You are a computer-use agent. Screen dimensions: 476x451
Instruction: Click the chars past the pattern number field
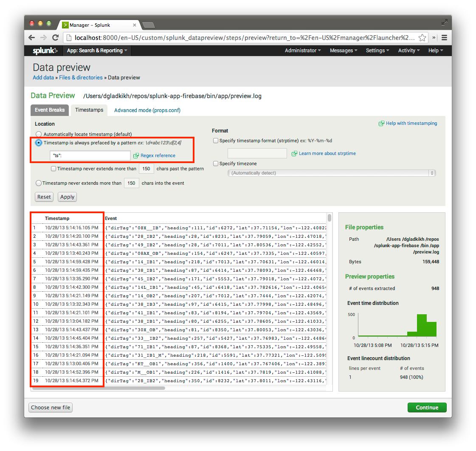click(x=146, y=169)
